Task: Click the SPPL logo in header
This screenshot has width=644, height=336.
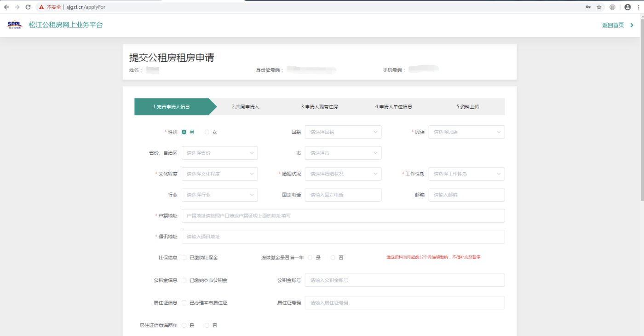Action: [x=14, y=25]
